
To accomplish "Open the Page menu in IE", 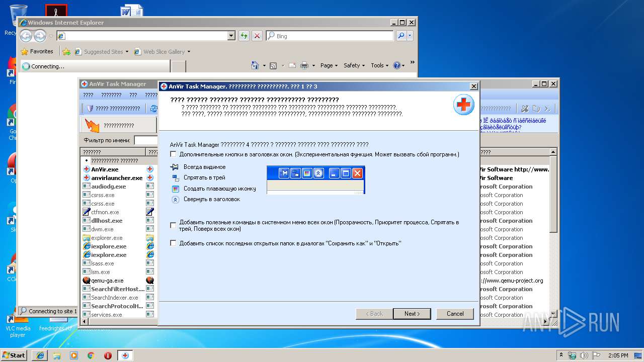I will pos(329,65).
